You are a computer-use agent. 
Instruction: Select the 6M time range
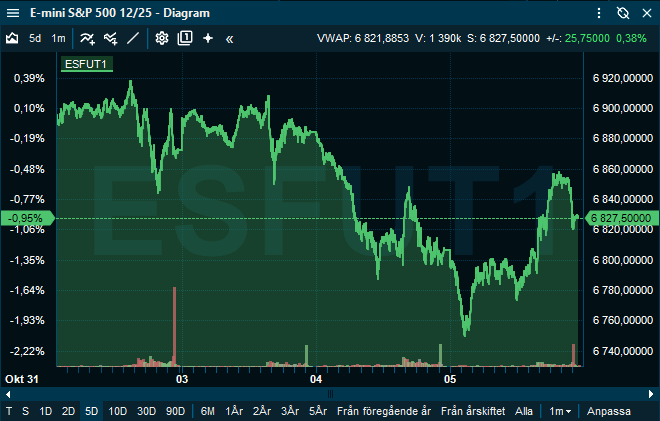click(x=208, y=411)
